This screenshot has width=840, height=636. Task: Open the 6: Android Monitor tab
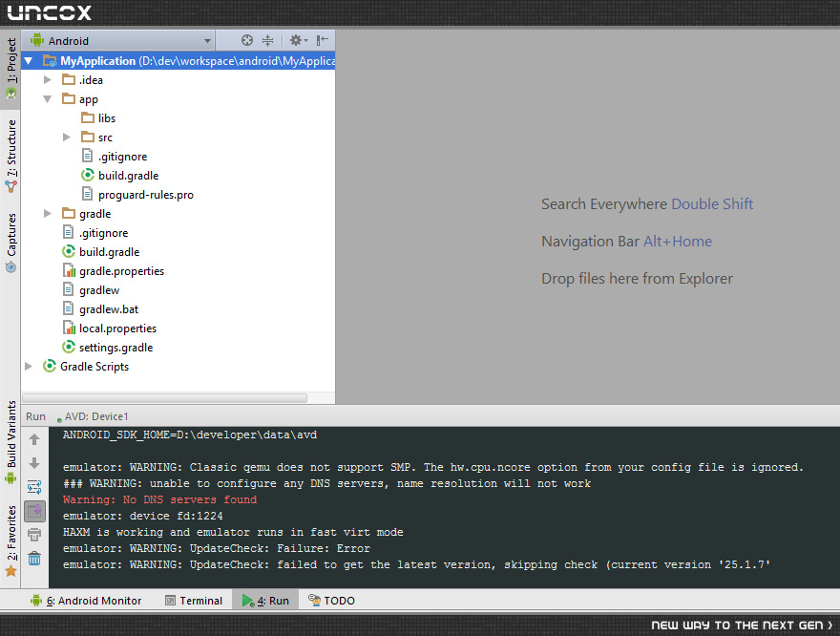(86, 601)
